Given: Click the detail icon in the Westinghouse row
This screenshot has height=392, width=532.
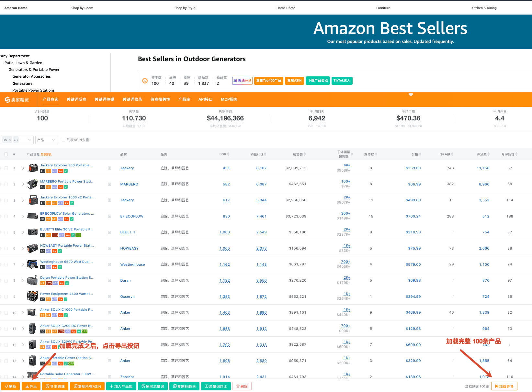Looking at the screenshot, I should (x=109, y=264).
